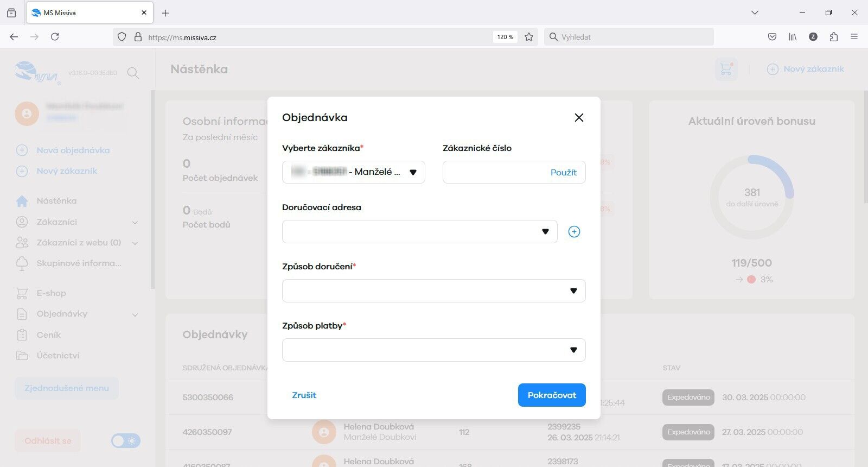Image resolution: width=868 pixels, height=467 pixels.
Task: Click the tracking protection shield icon
Action: (x=122, y=37)
